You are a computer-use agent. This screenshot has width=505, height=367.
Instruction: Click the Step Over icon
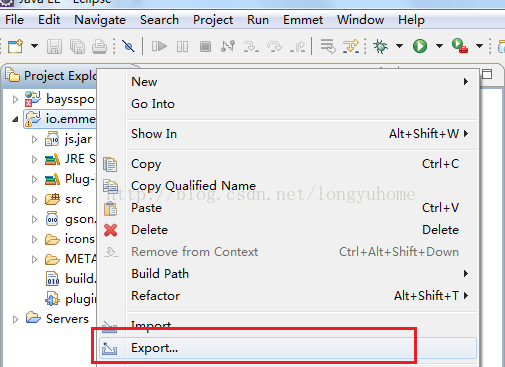pyautogui.click(x=274, y=46)
